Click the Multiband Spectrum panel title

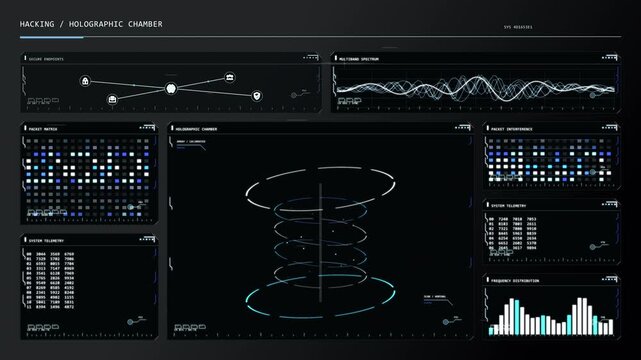(359, 59)
